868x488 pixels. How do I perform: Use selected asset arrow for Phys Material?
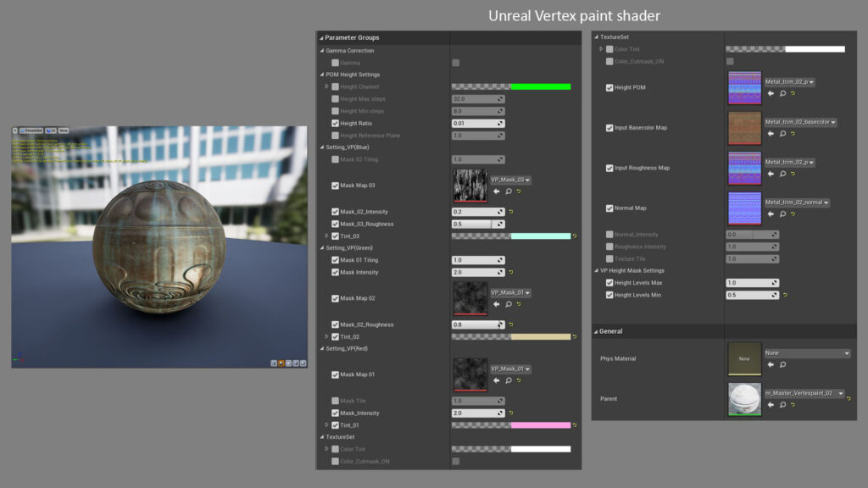pyautogui.click(x=771, y=364)
